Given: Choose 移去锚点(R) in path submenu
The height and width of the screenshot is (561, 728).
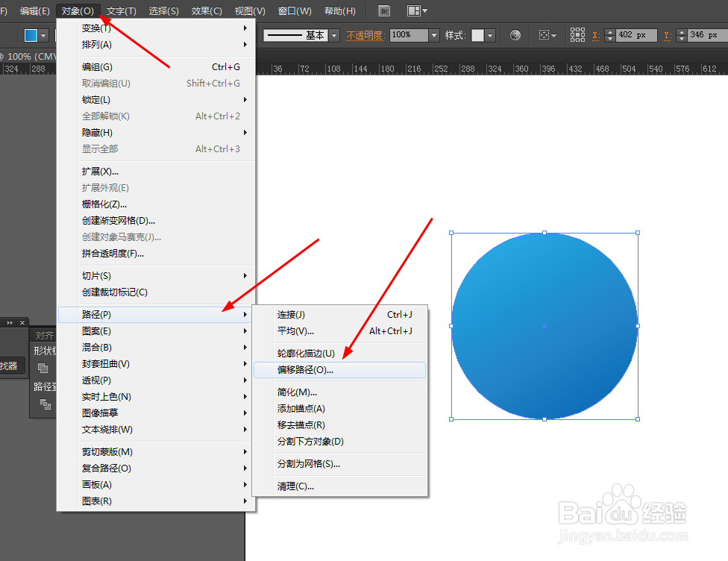Looking at the screenshot, I should (x=340, y=425).
